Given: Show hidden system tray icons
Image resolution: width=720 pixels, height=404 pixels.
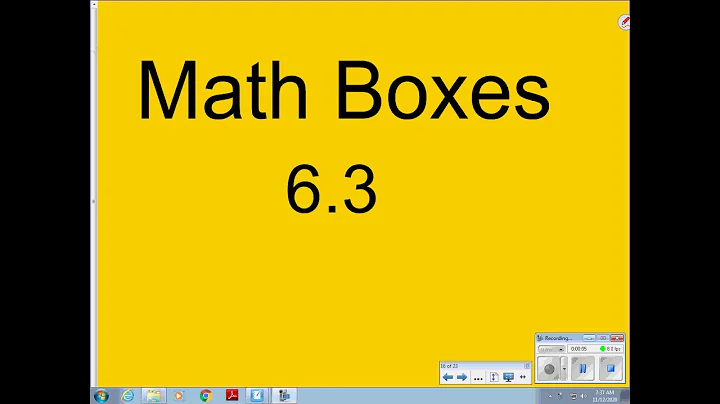Looking at the screenshot, I should click(x=550, y=396).
